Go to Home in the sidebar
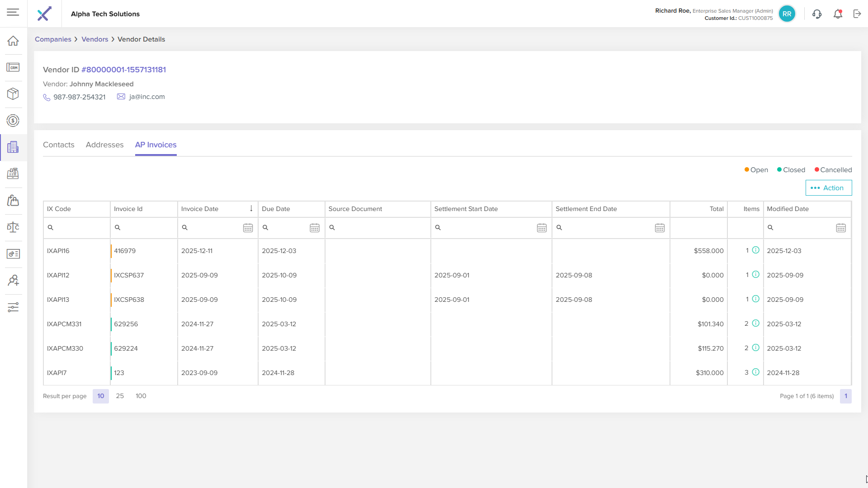Image resolution: width=868 pixels, height=488 pixels. pyautogui.click(x=13, y=41)
